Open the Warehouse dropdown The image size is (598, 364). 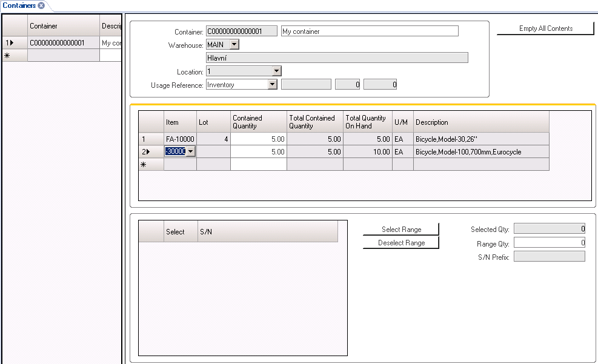pos(234,45)
